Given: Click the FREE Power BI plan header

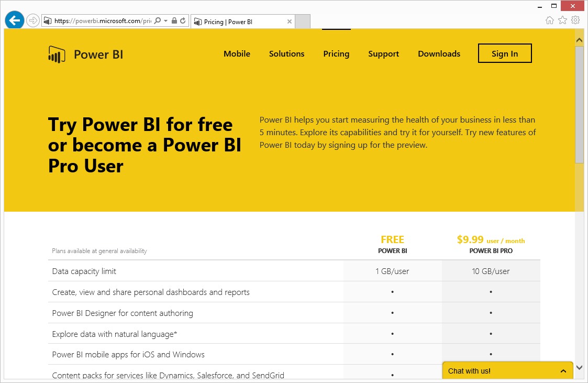Looking at the screenshot, I should point(392,245).
